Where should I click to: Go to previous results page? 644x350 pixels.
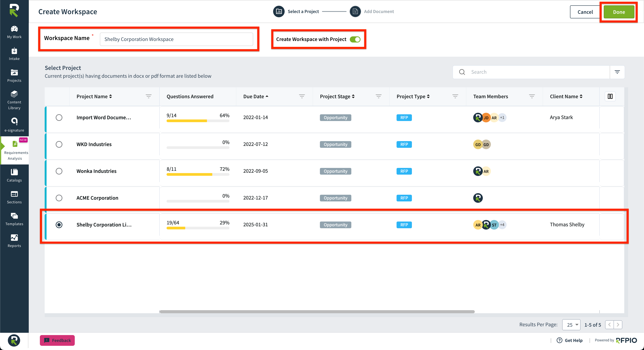click(x=609, y=325)
